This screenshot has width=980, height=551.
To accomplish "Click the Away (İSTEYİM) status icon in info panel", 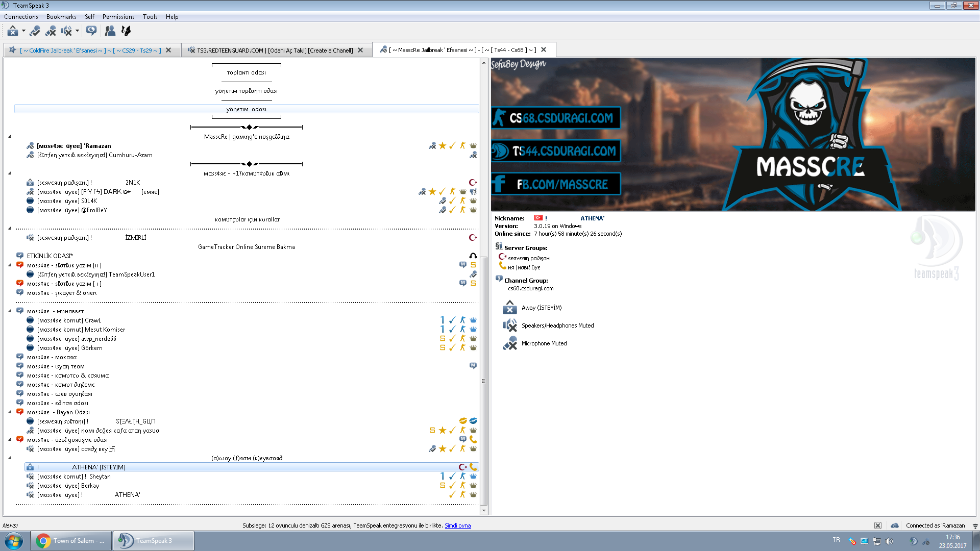I will tap(509, 307).
